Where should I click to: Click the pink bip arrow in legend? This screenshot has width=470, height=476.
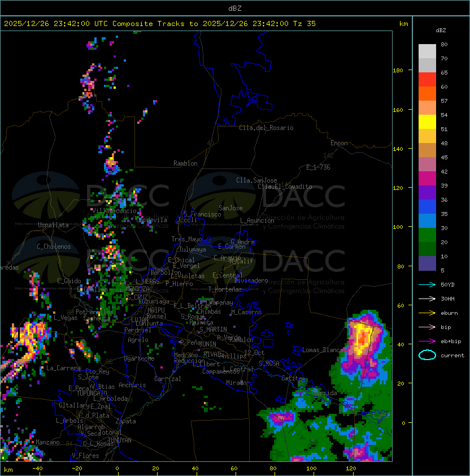click(x=427, y=327)
